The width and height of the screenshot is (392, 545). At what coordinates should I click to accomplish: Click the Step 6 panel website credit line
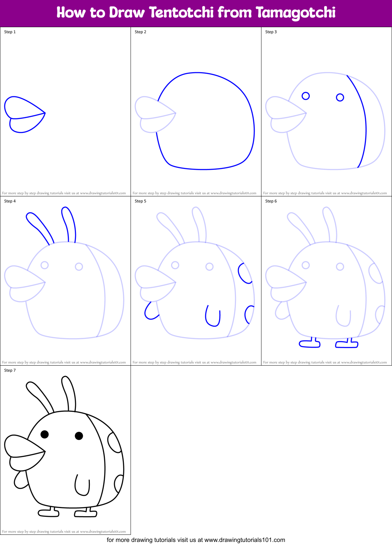point(325,362)
